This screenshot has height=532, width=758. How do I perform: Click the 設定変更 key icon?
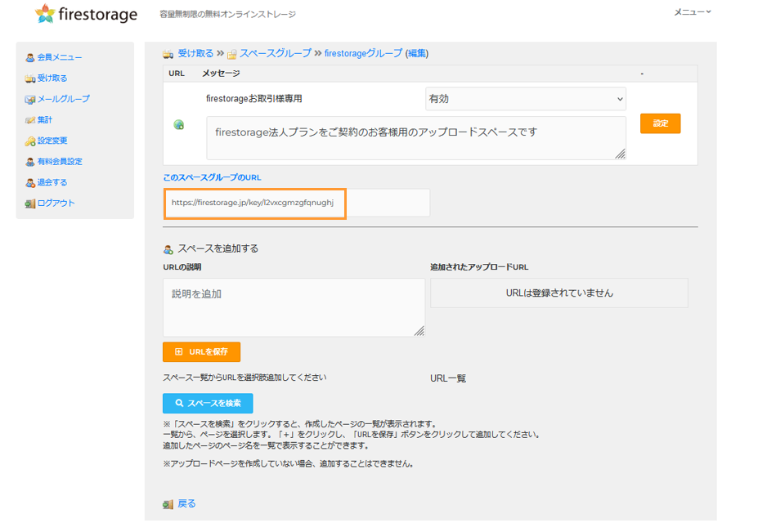30,141
